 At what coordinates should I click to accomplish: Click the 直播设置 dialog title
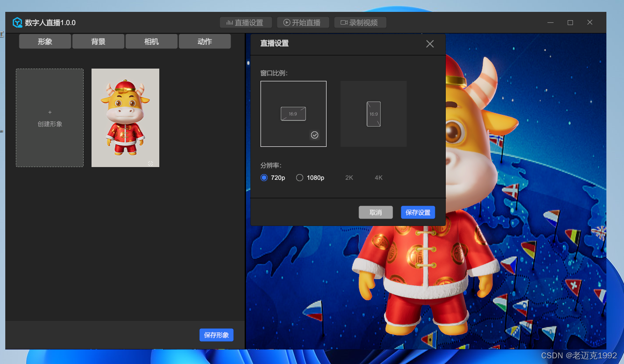click(x=275, y=43)
